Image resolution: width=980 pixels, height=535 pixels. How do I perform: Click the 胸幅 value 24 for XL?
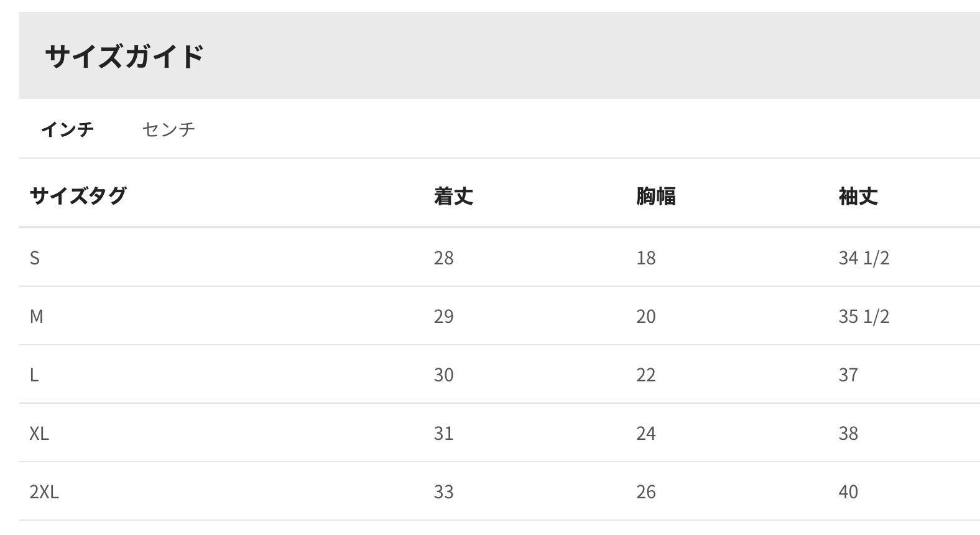point(645,433)
